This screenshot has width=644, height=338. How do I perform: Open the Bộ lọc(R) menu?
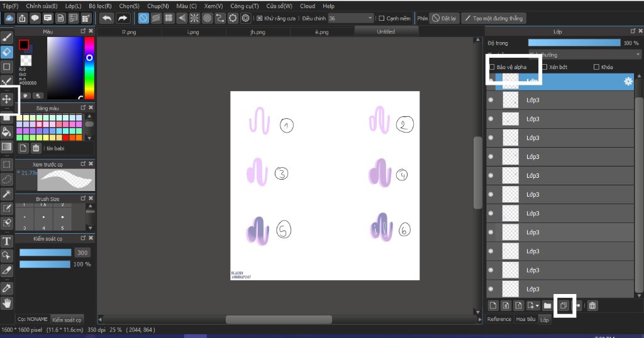click(x=100, y=6)
